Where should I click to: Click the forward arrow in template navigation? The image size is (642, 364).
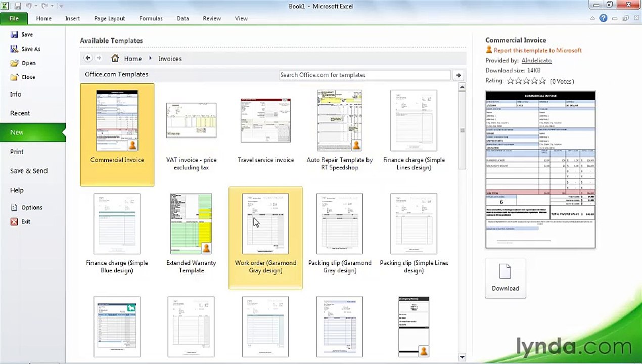point(99,58)
